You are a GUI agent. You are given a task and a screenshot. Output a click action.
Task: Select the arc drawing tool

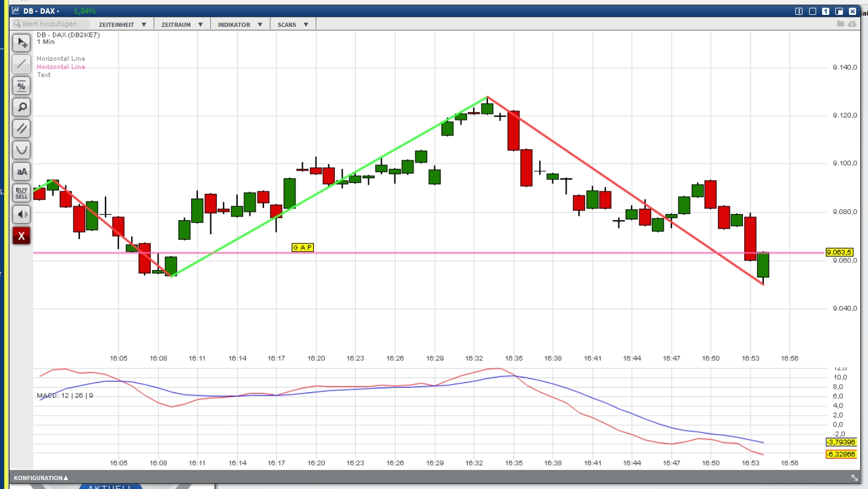click(x=21, y=150)
